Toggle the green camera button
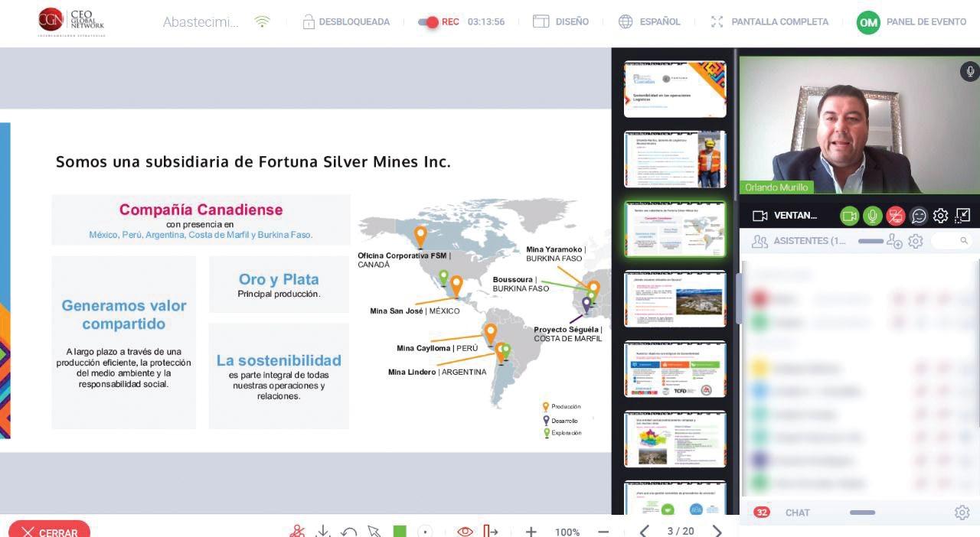Image resolution: width=980 pixels, height=537 pixels. [849, 216]
